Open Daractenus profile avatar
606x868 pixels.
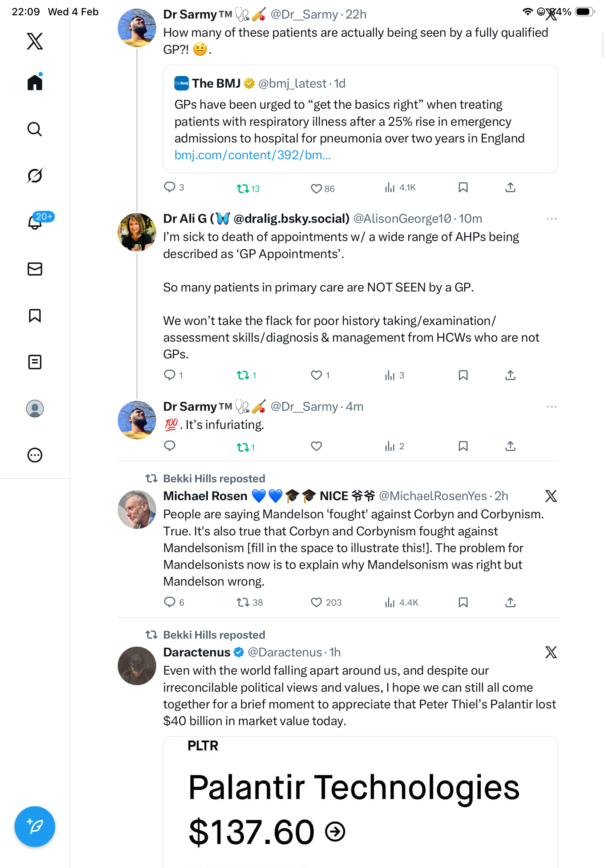click(137, 666)
